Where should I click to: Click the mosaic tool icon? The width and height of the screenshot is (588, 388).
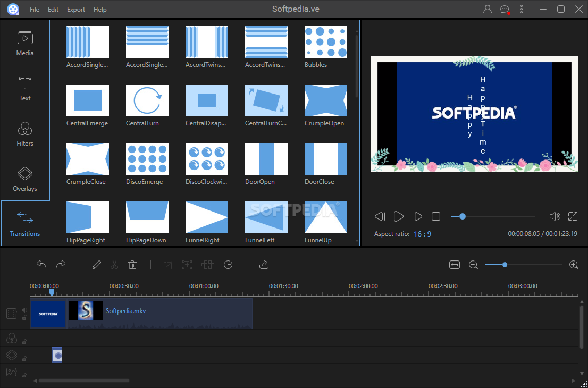pos(208,265)
